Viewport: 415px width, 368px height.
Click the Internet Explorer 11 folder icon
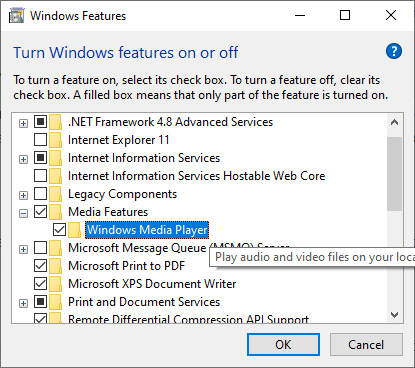point(55,140)
